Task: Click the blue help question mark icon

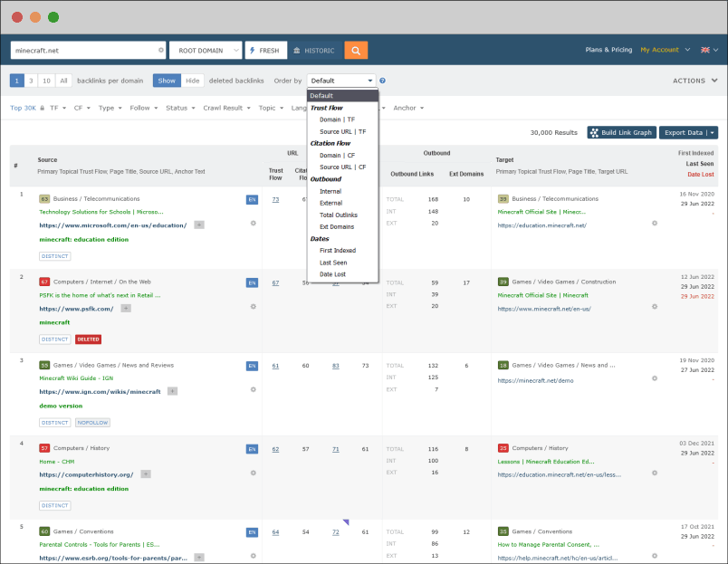Action: coord(382,81)
